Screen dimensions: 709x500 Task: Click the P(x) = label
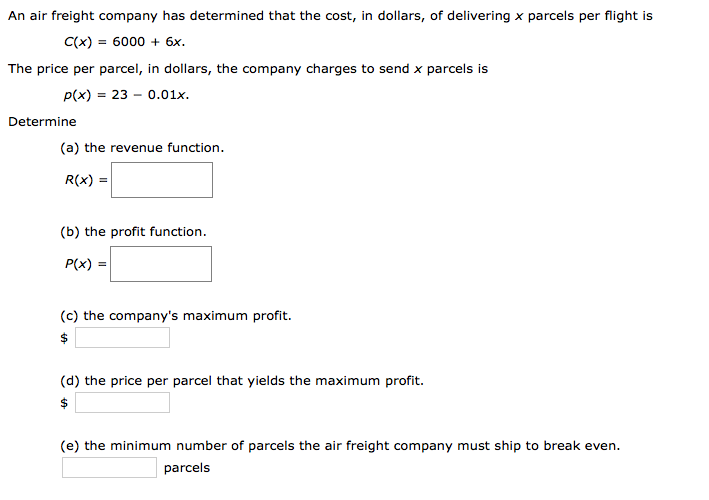[85, 264]
